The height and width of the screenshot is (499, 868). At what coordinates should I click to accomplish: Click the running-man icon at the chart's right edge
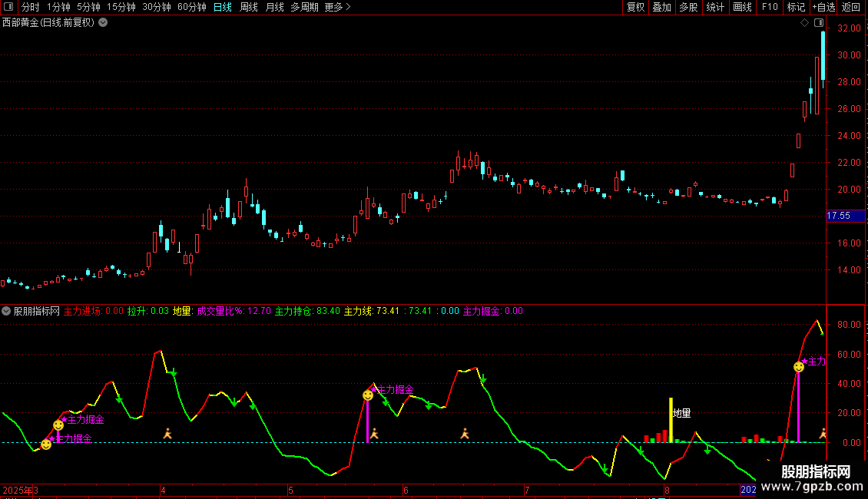[823, 434]
